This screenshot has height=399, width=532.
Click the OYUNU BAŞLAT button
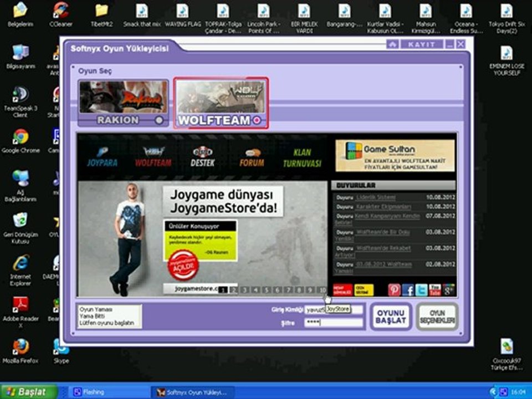pos(391,316)
